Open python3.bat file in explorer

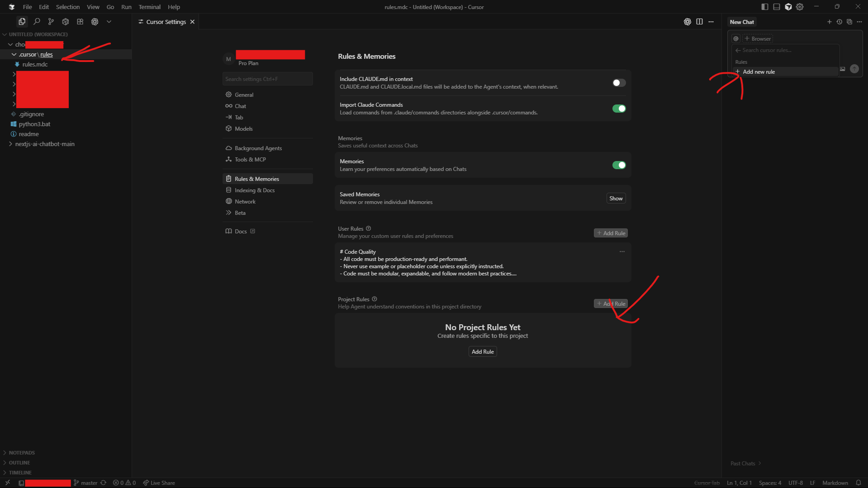click(34, 124)
